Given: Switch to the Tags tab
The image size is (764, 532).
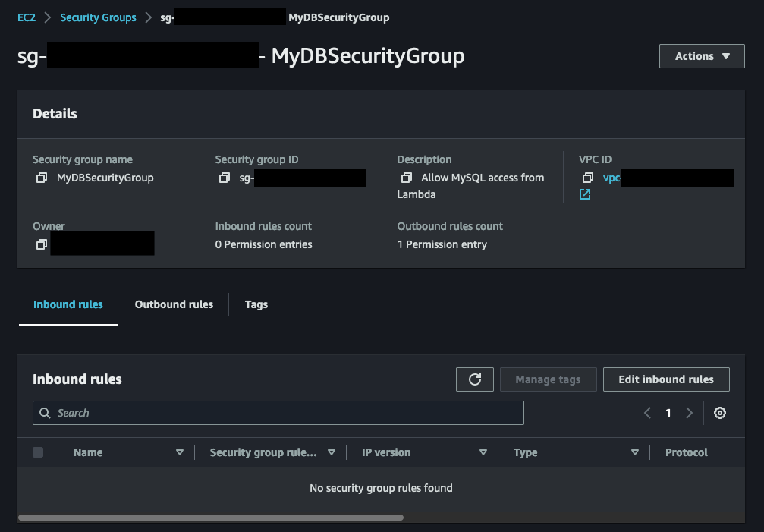Looking at the screenshot, I should [x=256, y=304].
